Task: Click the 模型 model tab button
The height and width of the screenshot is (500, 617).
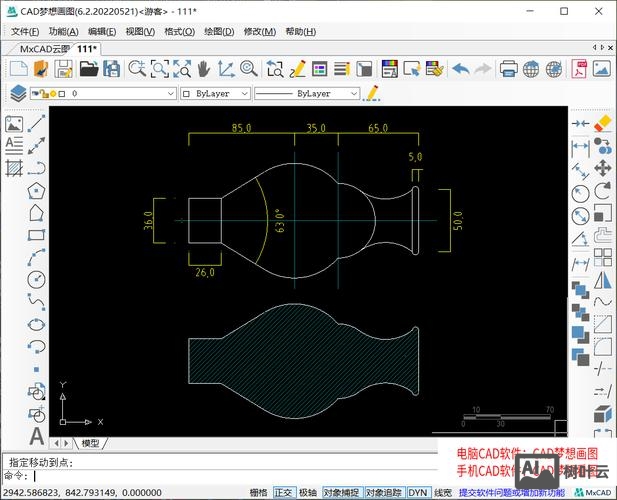Action: 90,442
